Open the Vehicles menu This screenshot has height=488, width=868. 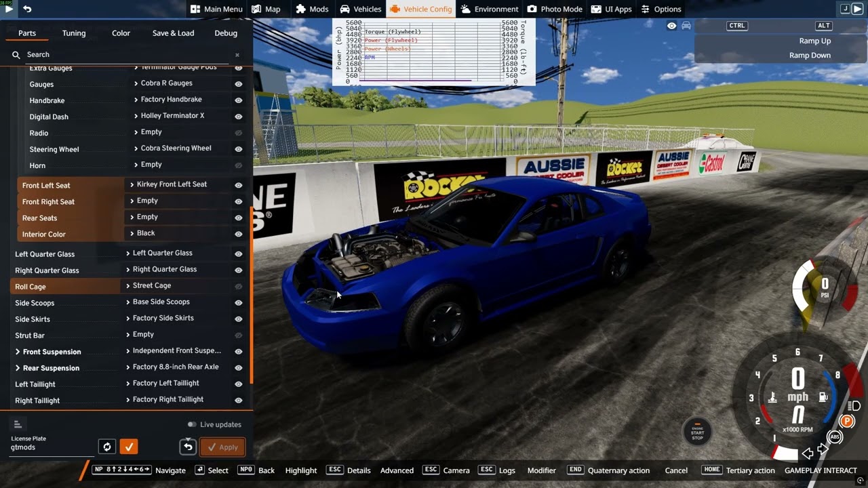click(x=361, y=9)
